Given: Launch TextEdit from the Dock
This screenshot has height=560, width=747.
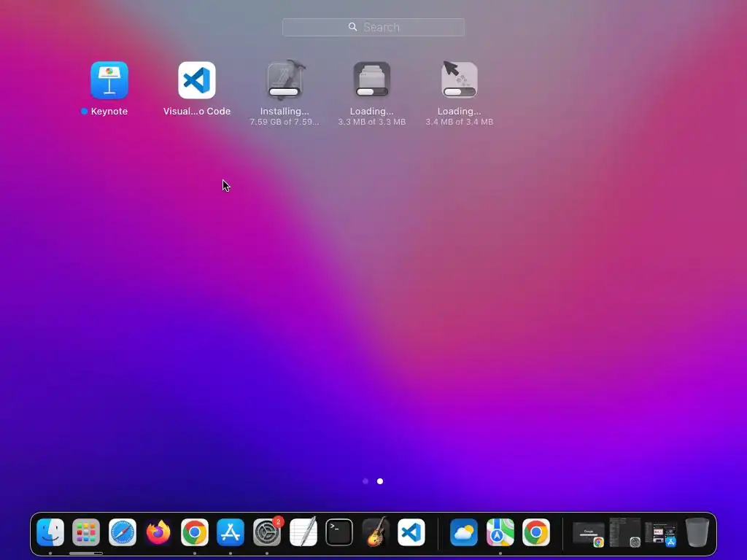Looking at the screenshot, I should click(303, 532).
